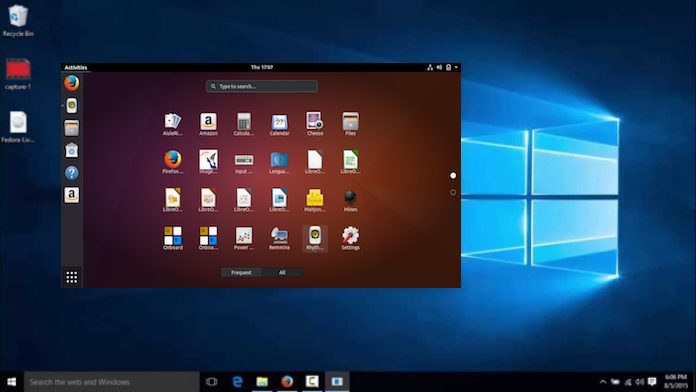Click Rhythmbox in the GNOME dock
The image size is (696, 392).
coord(71,106)
